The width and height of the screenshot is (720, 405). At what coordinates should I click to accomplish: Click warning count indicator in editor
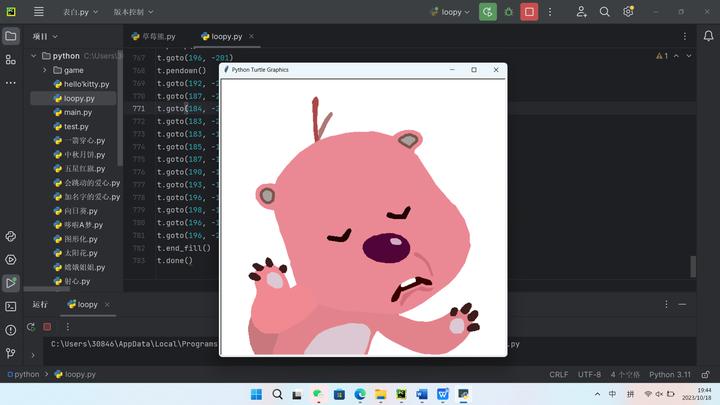(x=662, y=56)
